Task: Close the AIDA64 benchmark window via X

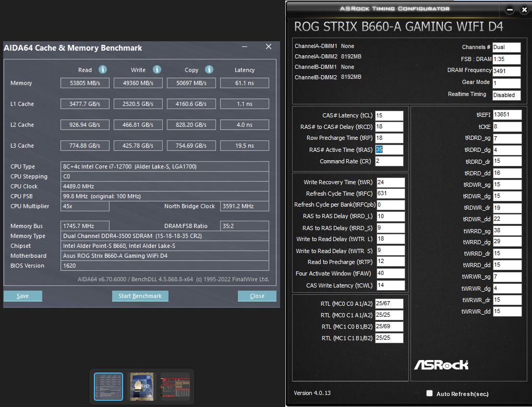Action: pyautogui.click(x=269, y=46)
